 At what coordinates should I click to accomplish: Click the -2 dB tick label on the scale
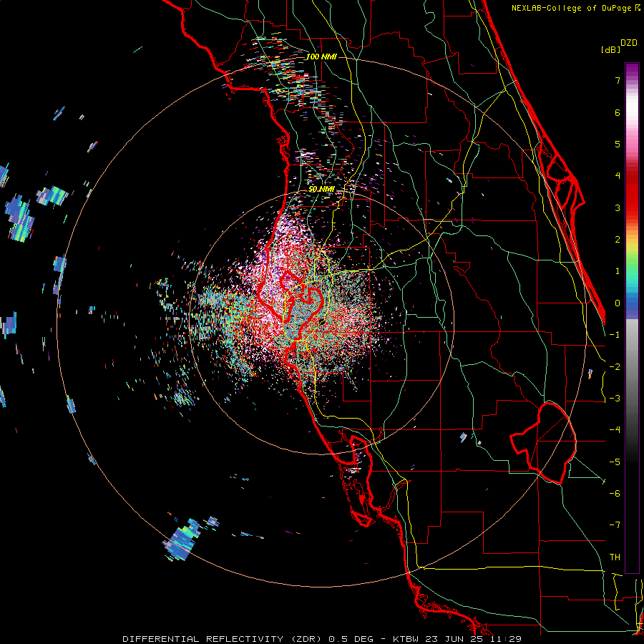click(615, 367)
